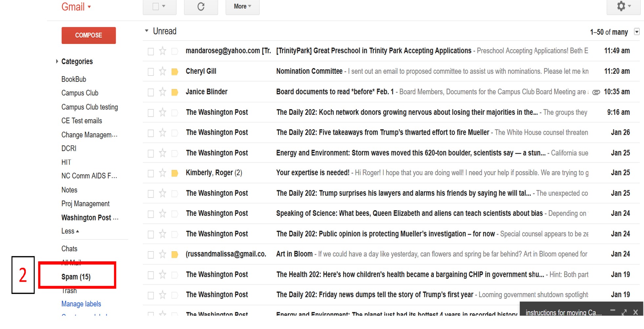Expand the Categories label tree

click(x=57, y=61)
